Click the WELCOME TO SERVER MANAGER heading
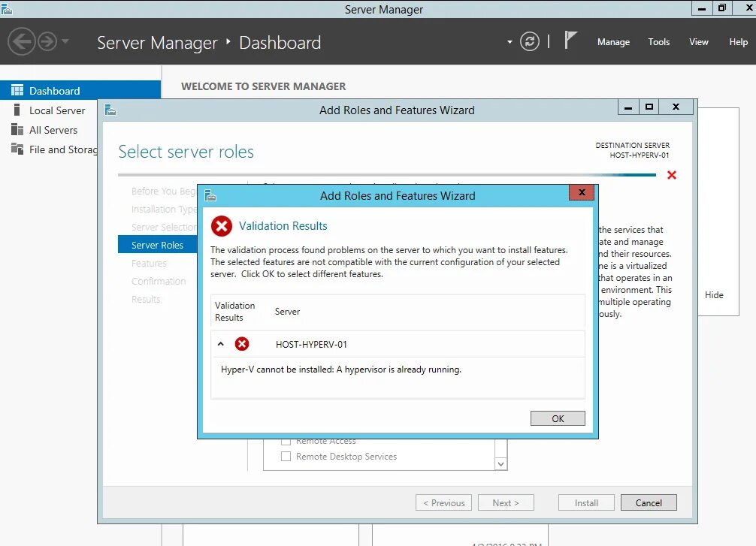 coord(263,86)
